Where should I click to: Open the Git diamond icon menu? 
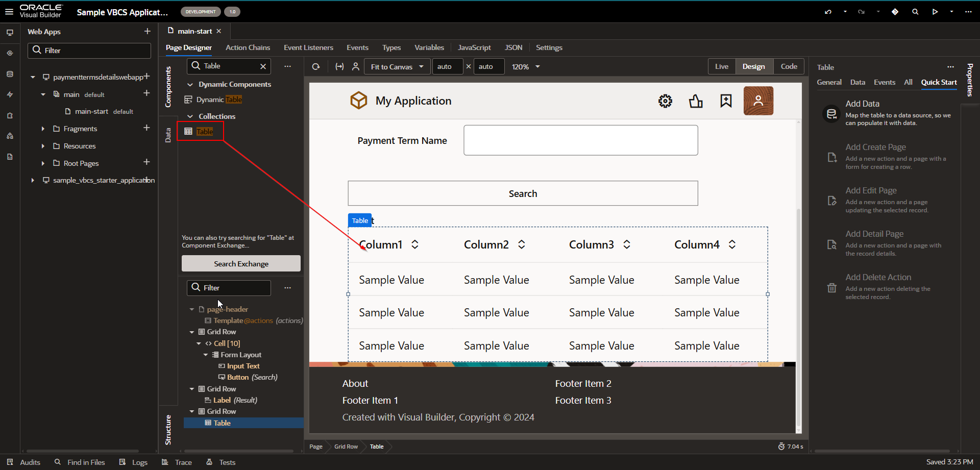pyautogui.click(x=895, y=12)
